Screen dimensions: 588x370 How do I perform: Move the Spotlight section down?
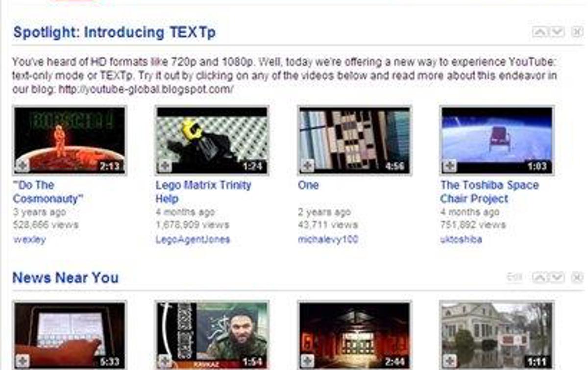tap(557, 32)
